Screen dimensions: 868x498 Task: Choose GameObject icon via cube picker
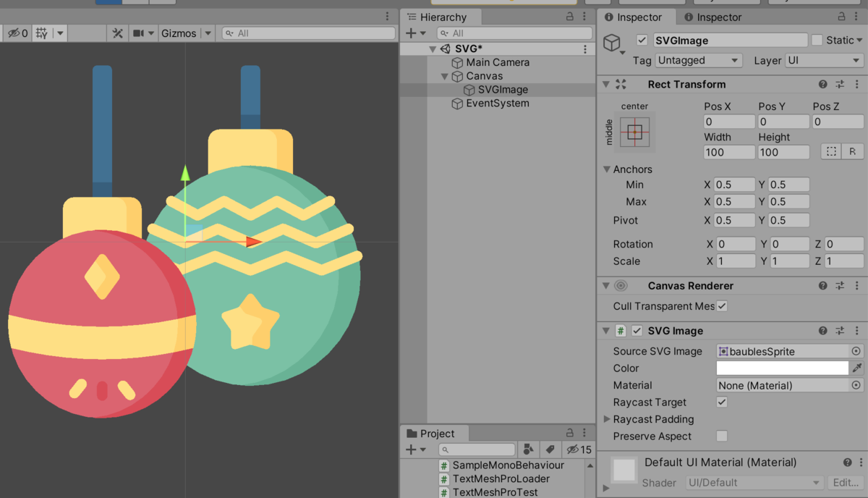click(614, 43)
